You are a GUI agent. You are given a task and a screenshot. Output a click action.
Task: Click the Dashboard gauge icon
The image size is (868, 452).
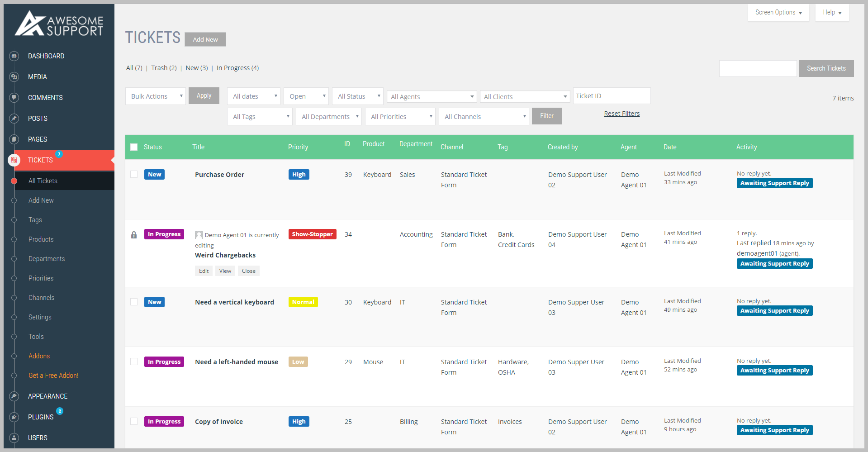tap(14, 56)
